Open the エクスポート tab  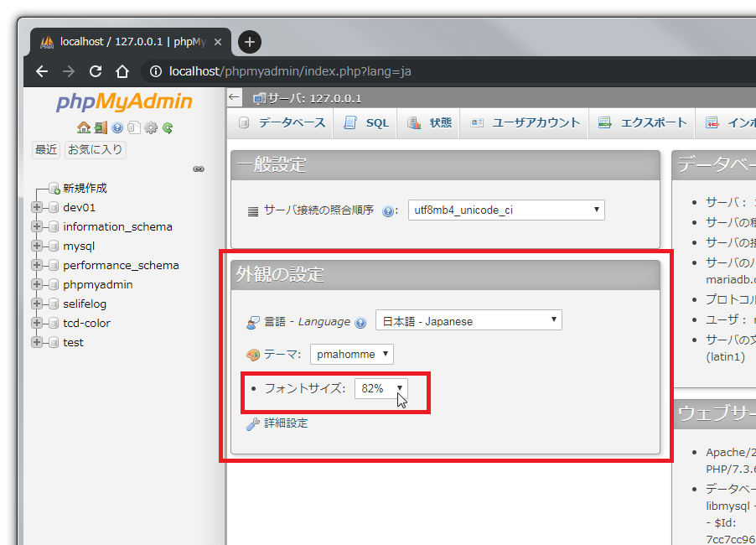tap(643, 122)
